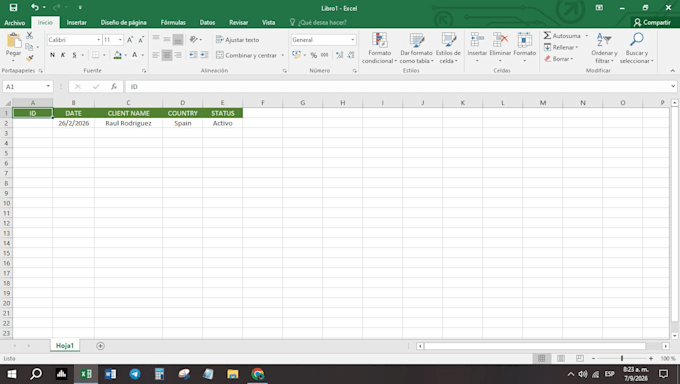Click the Cut scissors icon
This screenshot has width=680, height=384.
pyautogui.click(x=29, y=36)
